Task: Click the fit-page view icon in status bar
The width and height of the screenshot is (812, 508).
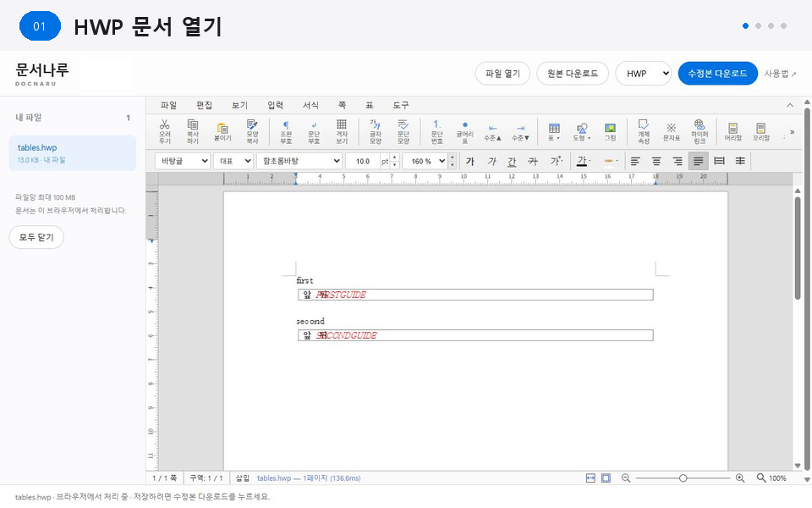Action: coord(606,478)
